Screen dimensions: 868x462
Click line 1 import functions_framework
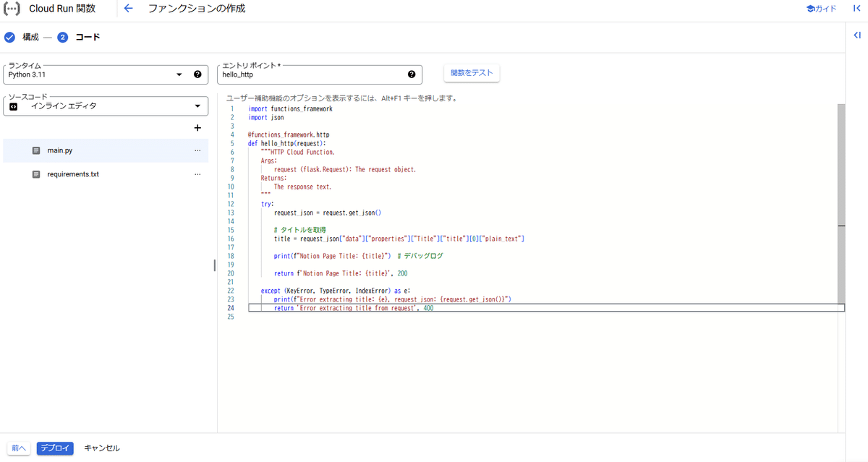(290, 108)
